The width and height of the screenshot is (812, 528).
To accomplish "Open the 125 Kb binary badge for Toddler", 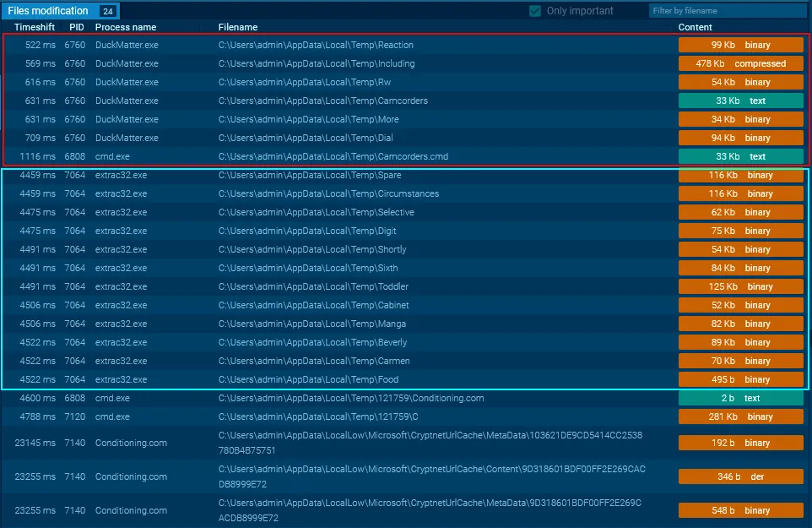I will pyautogui.click(x=740, y=286).
